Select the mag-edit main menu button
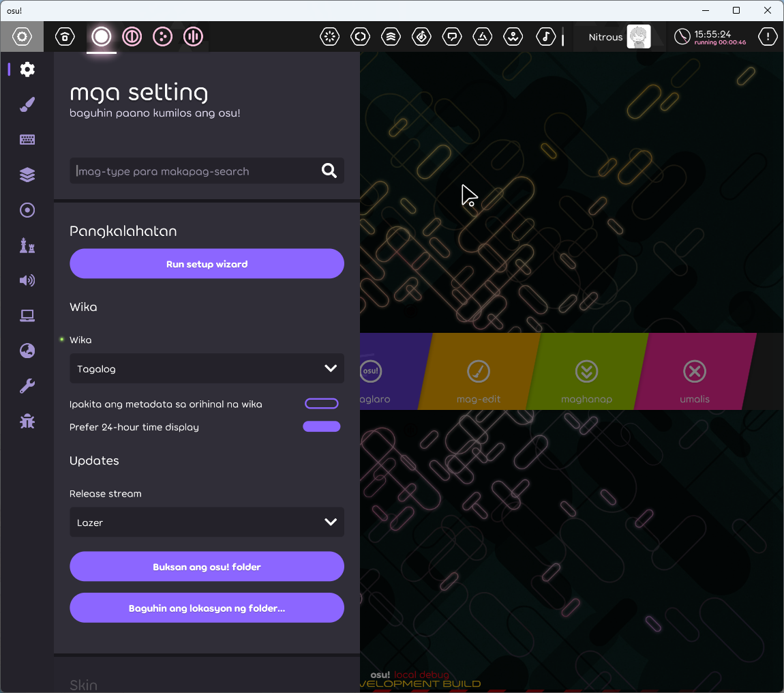 coord(479,372)
